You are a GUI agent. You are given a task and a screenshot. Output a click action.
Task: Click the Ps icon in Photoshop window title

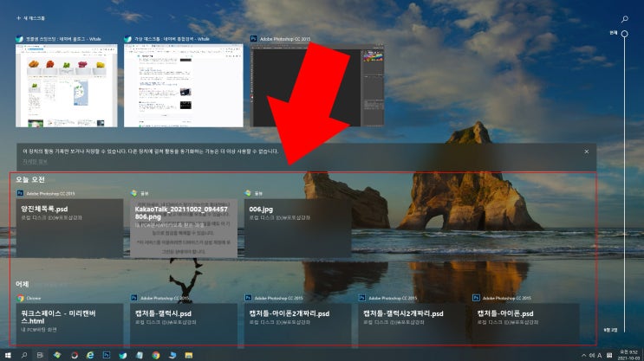[x=254, y=39]
